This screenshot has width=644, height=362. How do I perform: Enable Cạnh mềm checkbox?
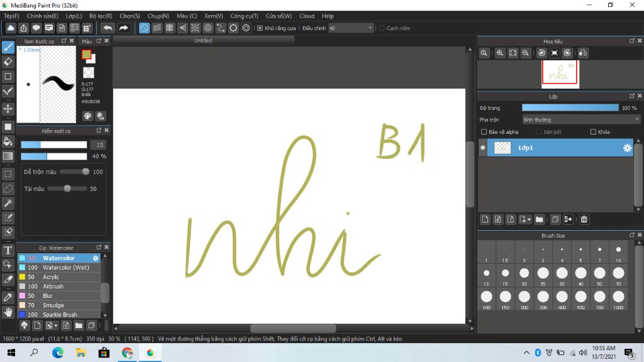click(x=382, y=28)
